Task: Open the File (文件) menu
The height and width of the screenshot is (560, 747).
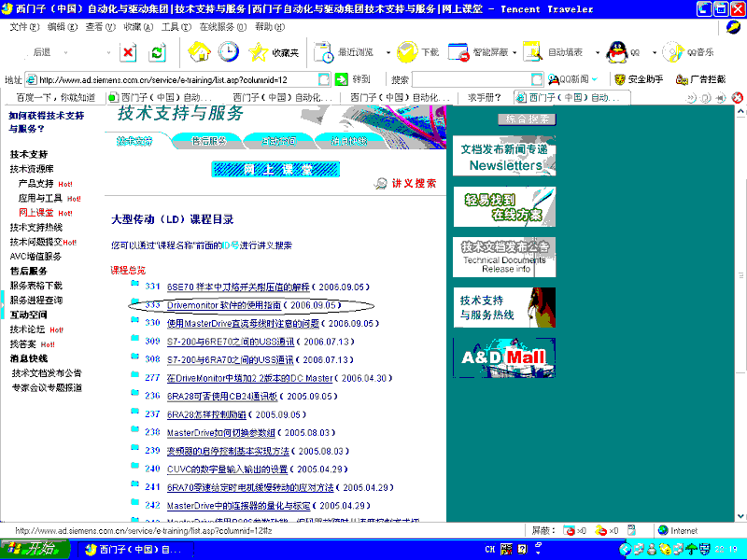Action: click(x=25, y=27)
